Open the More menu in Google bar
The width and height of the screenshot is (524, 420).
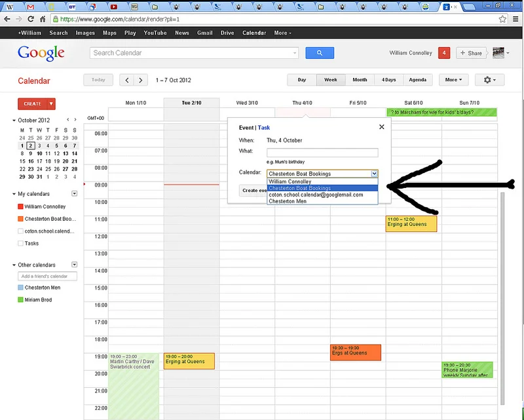[x=283, y=33]
